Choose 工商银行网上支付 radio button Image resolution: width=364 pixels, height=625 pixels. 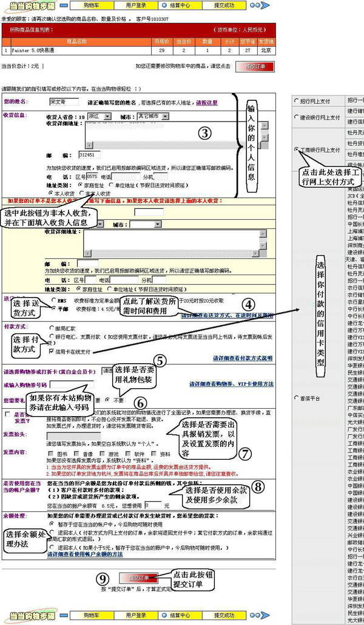[x=296, y=149]
